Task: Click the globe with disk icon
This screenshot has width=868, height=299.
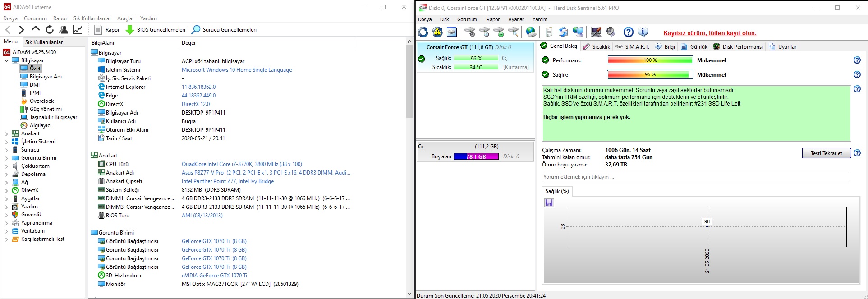Action: click(x=531, y=32)
